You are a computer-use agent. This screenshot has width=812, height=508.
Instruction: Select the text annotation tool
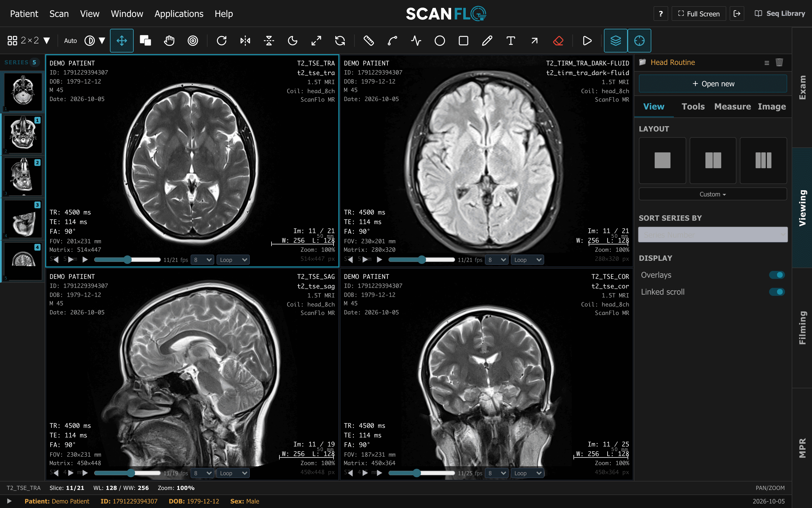(x=511, y=41)
